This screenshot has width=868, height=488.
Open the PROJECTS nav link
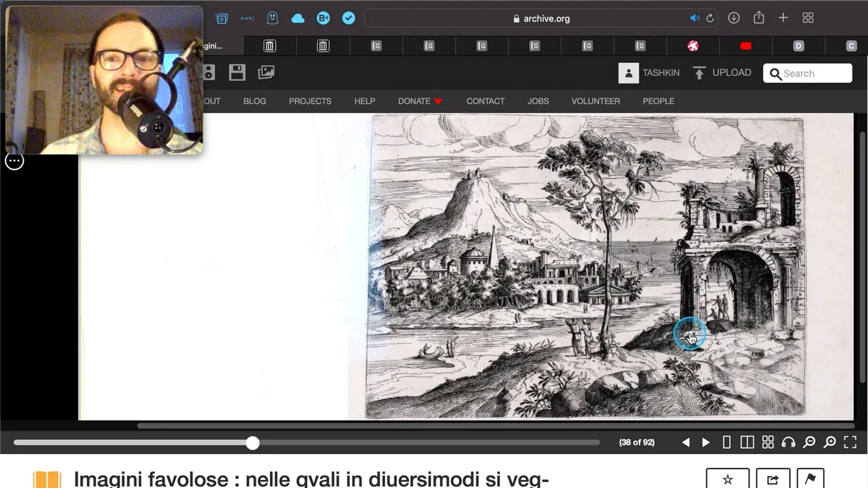(310, 101)
